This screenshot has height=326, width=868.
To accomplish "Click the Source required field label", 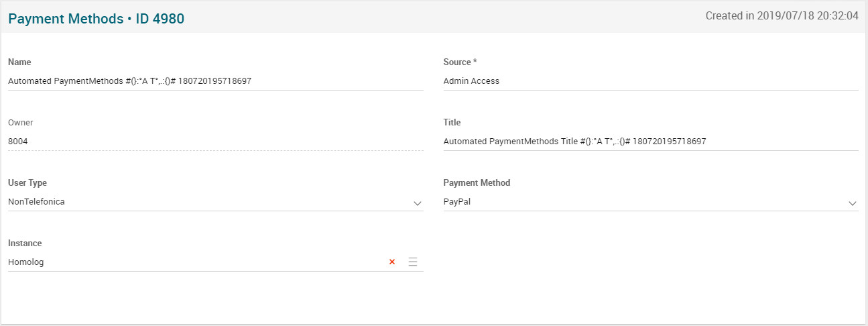I will pos(460,62).
